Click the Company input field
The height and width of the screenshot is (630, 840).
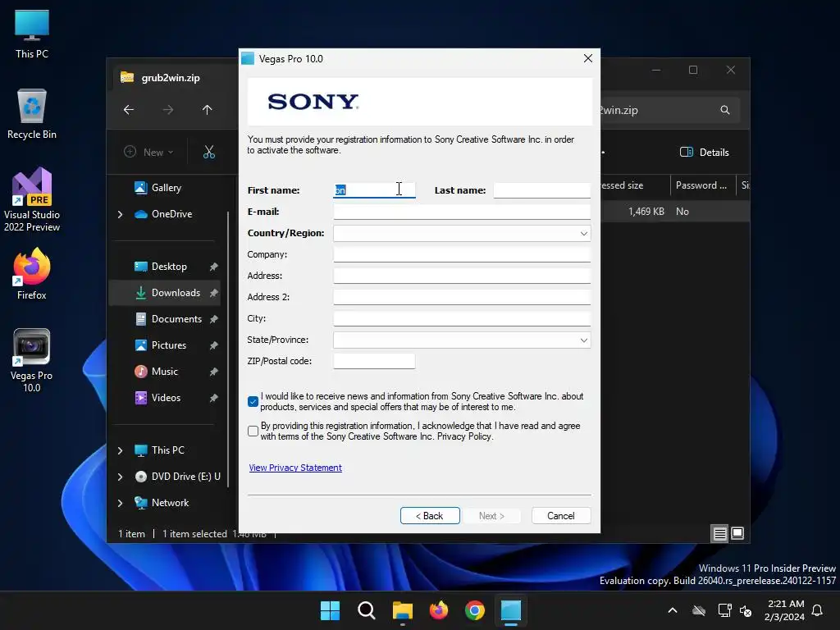pos(462,254)
